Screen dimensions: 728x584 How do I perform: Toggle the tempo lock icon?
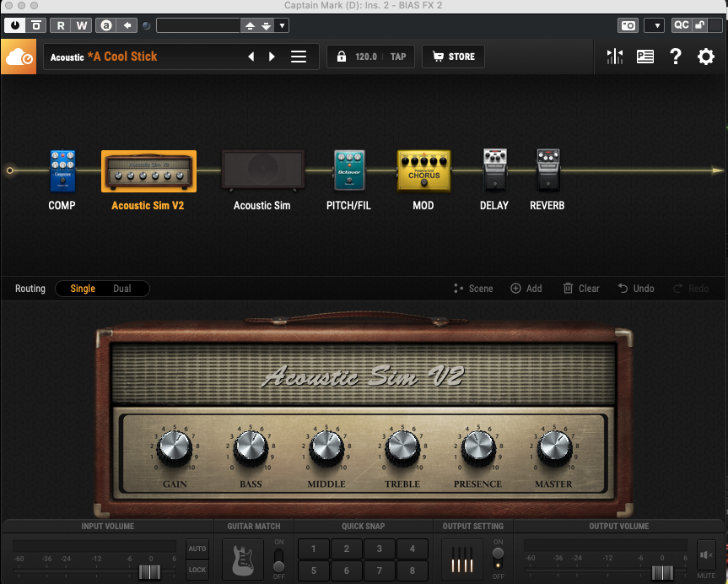[342, 57]
